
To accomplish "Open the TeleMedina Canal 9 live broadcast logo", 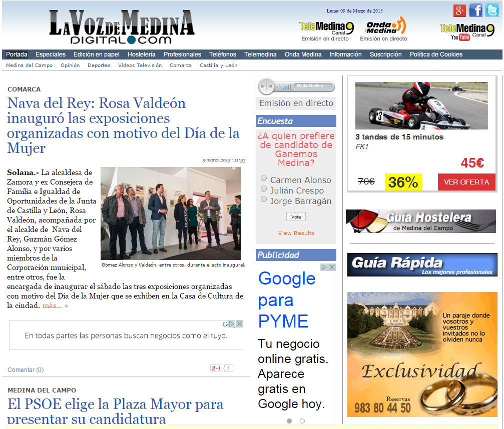I will [x=326, y=29].
